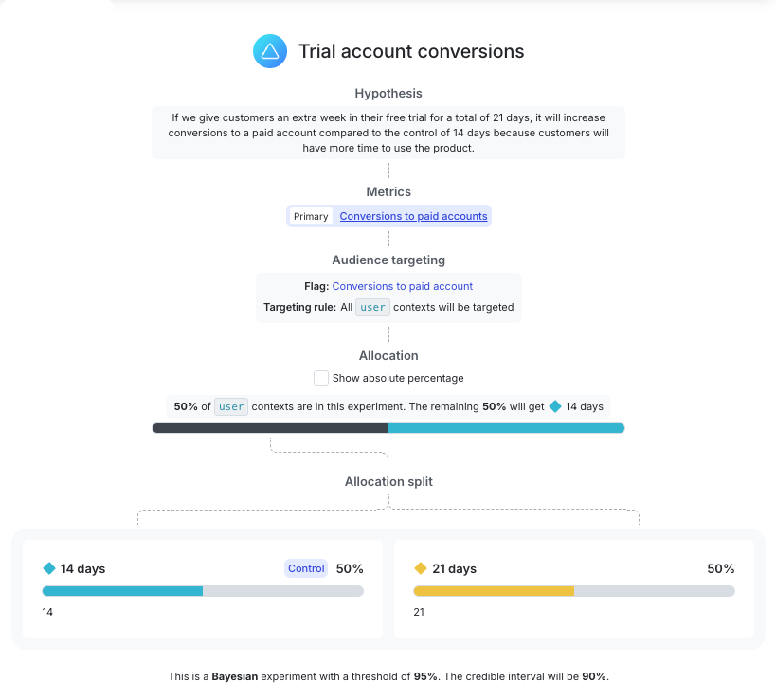This screenshot has height=700, width=776.
Task: Click the blue diamond beside 14 days remaining
Action: coord(555,406)
